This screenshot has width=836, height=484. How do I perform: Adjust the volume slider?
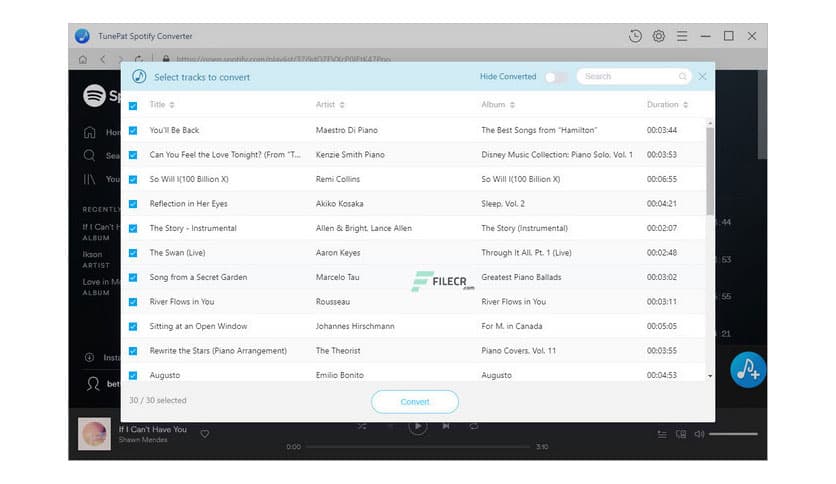[x=733, y=434]
